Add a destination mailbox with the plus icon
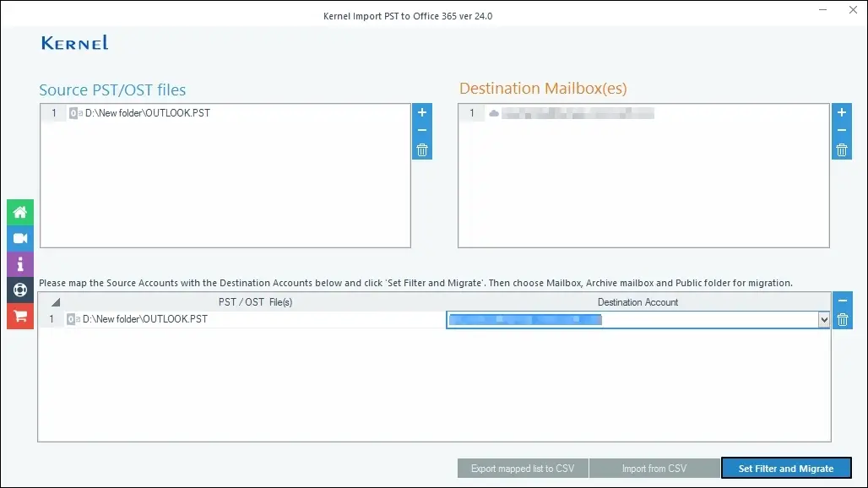Image resolution: width=868 pixels, height=488 pixels. coord(841,112)
